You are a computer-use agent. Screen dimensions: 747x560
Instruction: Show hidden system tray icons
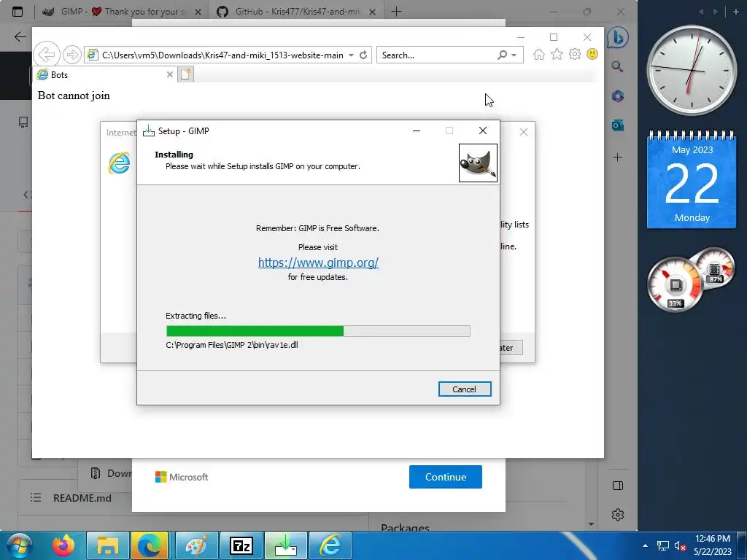[645, 545]
